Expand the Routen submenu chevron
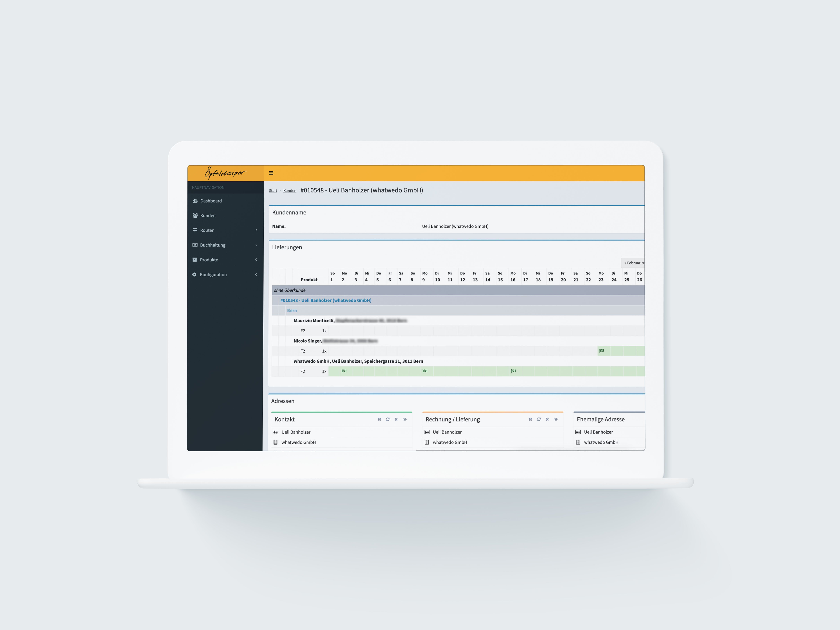Screen dimensions: 840x630 point(256,230)
